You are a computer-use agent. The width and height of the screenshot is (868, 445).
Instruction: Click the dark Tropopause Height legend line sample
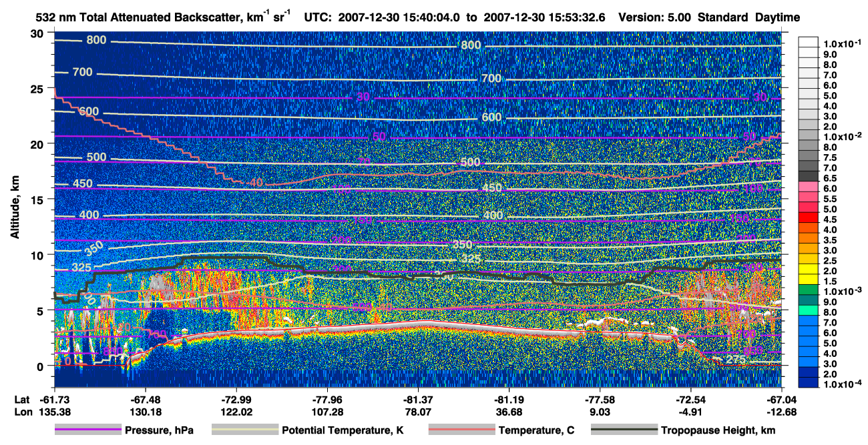[624, 430]
